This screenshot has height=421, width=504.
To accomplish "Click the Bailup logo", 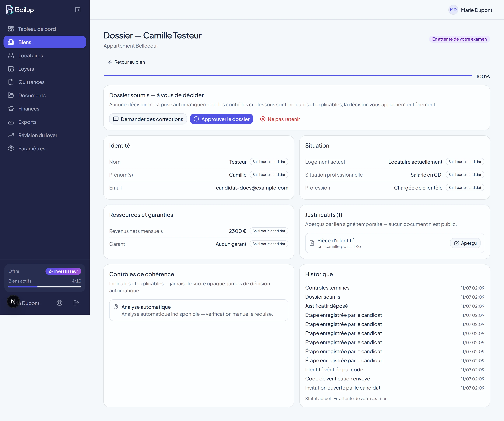I will (x=20, y=10).
